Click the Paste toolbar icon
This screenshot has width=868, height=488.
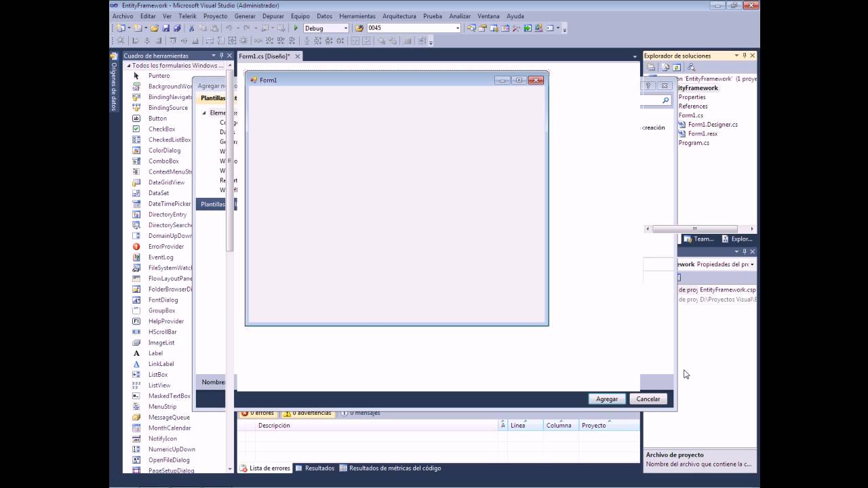pyautogui.click(x=214, y=28)
